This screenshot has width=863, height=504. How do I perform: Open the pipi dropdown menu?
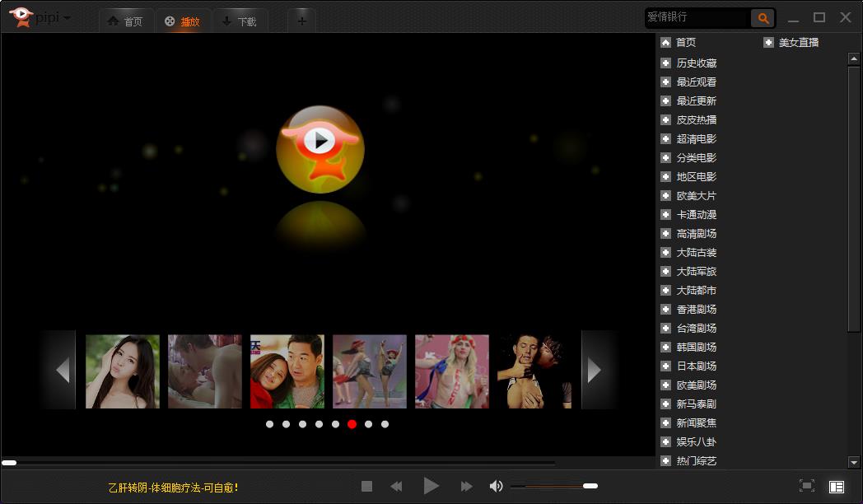tap(68, 16)
